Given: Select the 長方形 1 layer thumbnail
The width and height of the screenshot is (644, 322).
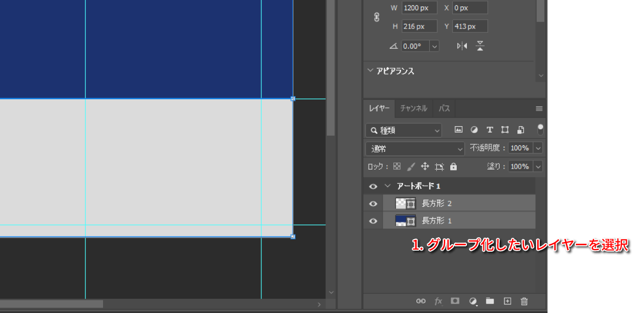Looking at the screenshot, I should tap(405, 221).
